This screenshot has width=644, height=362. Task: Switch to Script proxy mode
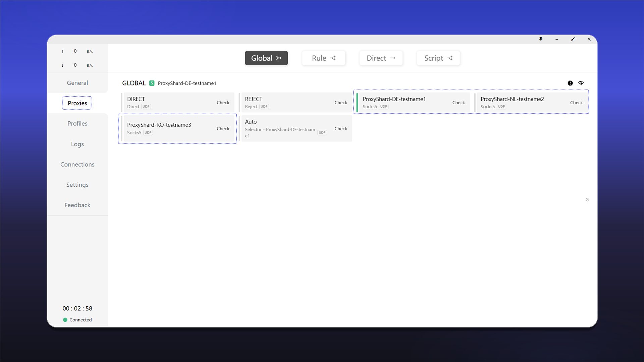tap(438, 58)
